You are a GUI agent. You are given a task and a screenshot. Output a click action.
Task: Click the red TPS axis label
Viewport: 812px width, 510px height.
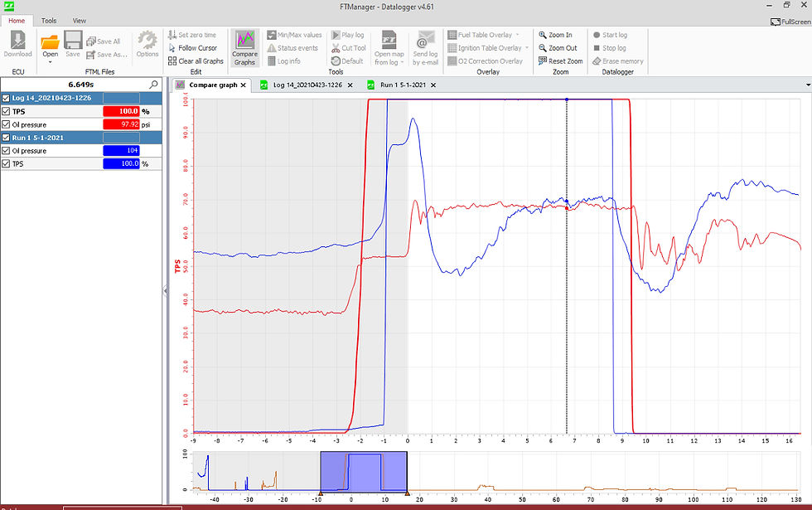(177, 266)
